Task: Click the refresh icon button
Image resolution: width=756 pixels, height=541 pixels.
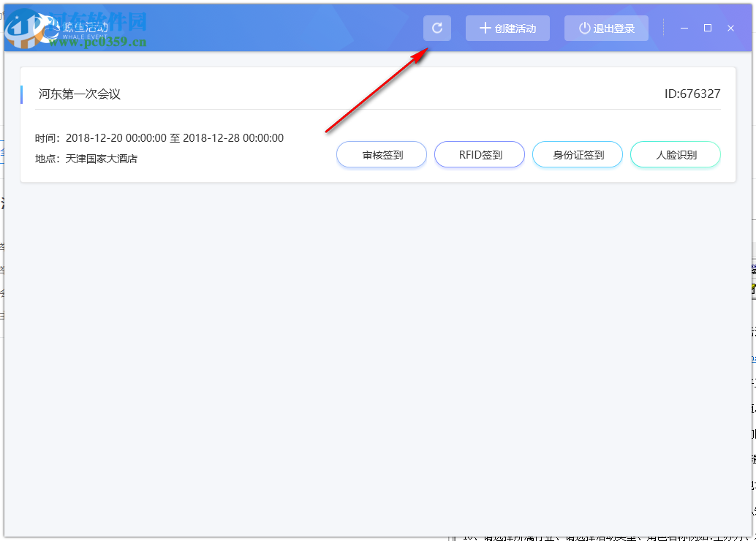Action: click(436, 28)
